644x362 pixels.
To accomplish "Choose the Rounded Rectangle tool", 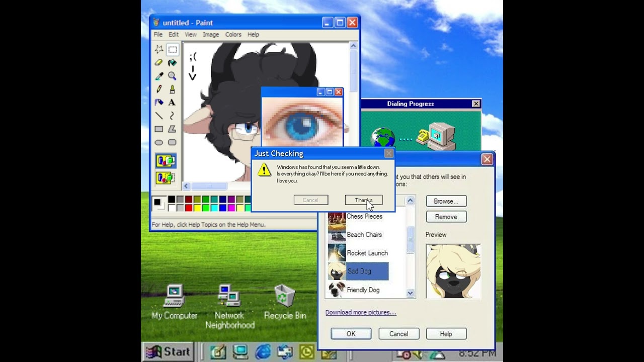I will tap(172, 142).
